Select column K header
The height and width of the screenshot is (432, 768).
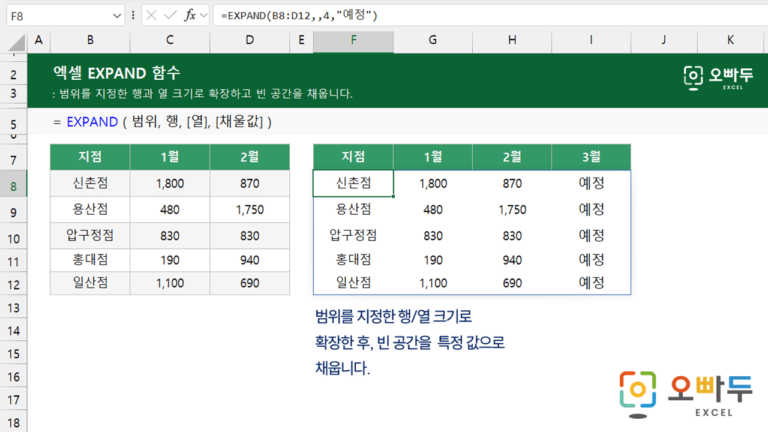[x=730, y=40]
